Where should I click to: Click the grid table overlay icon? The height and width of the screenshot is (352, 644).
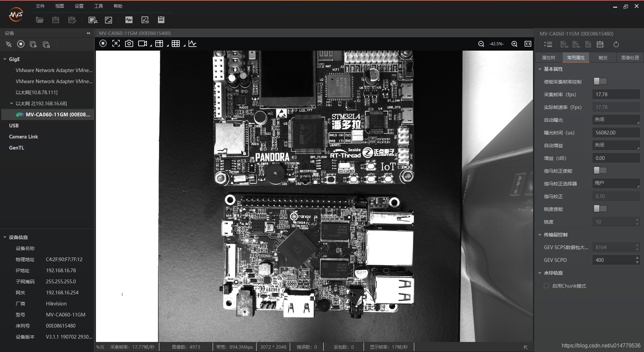pos(159,44)
